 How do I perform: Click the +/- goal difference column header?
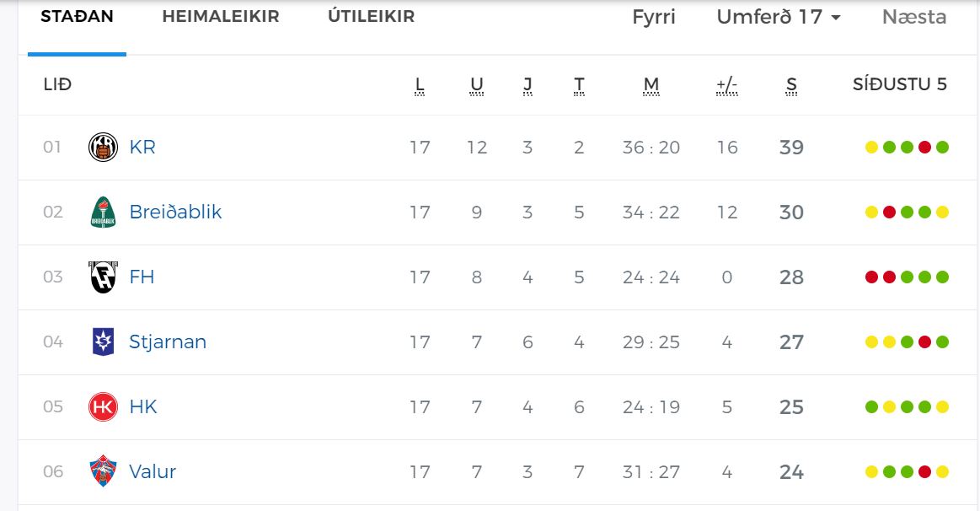(x=727, y=85)
